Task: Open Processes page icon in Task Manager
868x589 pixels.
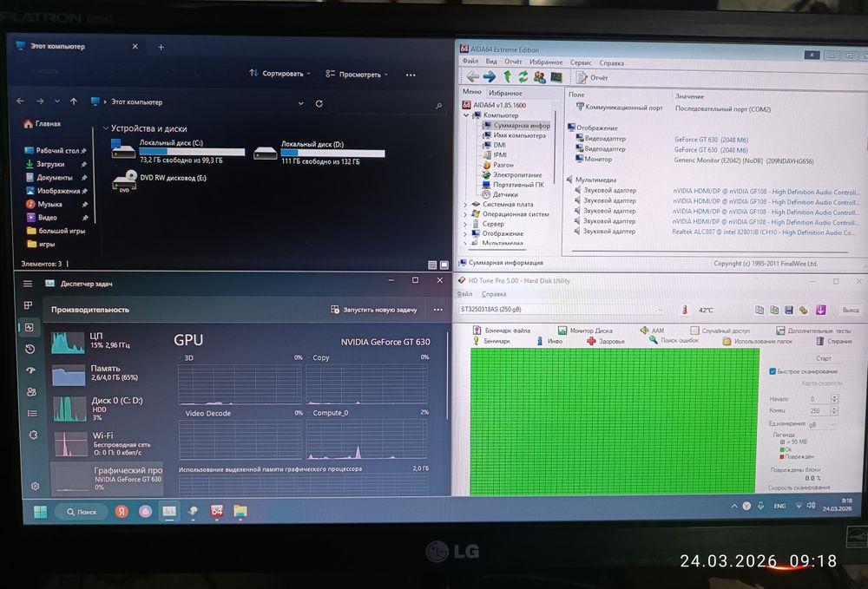Action: (29, 305)
